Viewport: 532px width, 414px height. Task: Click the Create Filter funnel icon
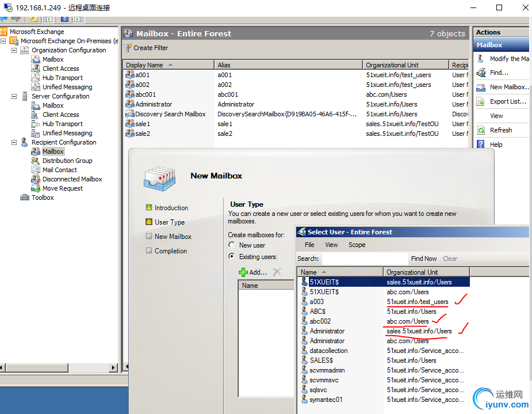tap(127, 48)
